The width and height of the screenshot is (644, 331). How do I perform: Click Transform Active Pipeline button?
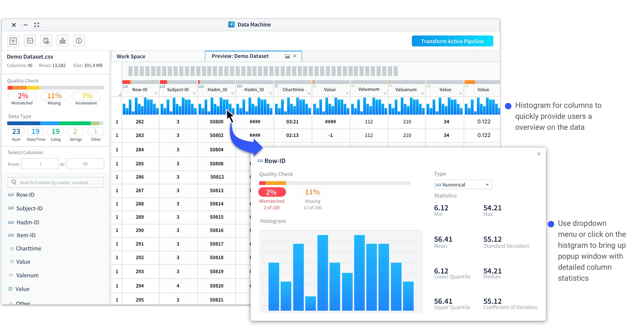click(452, 41)
